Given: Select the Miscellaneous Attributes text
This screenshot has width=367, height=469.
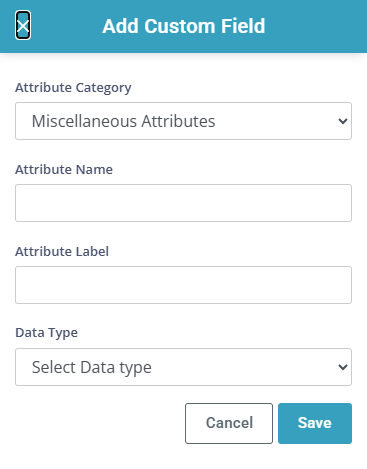Looking at the screenshot, I should [123, 121].
